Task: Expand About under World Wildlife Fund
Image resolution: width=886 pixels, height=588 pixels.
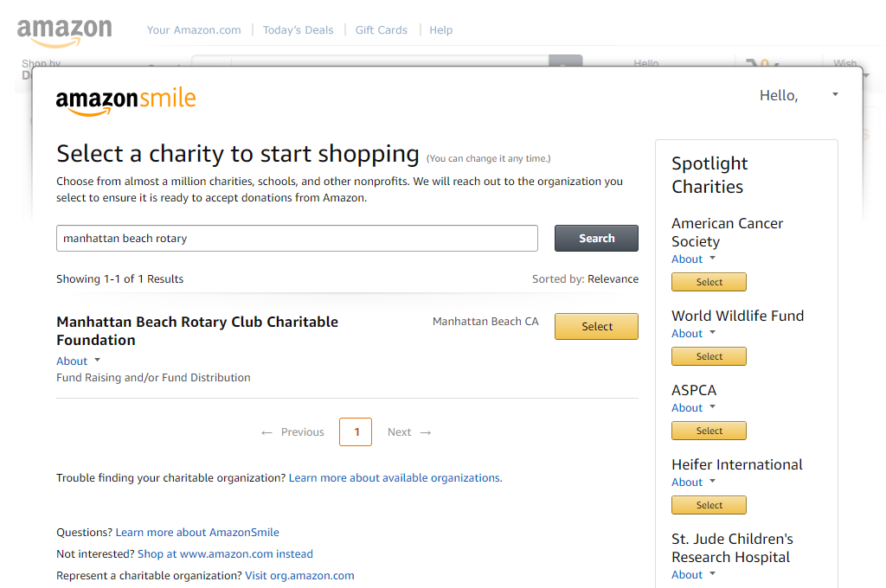Action: pos(693,334)
